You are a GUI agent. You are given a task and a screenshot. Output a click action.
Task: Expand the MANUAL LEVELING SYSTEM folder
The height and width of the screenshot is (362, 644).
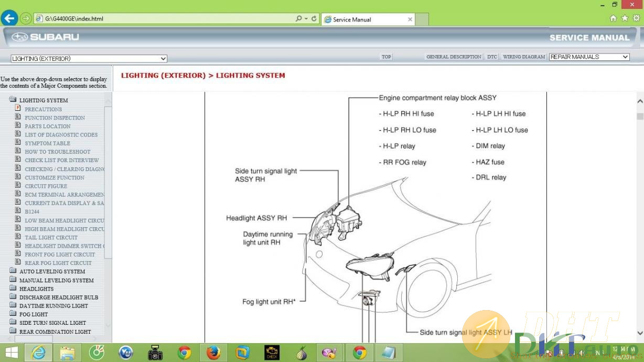(x=13, y=280)
